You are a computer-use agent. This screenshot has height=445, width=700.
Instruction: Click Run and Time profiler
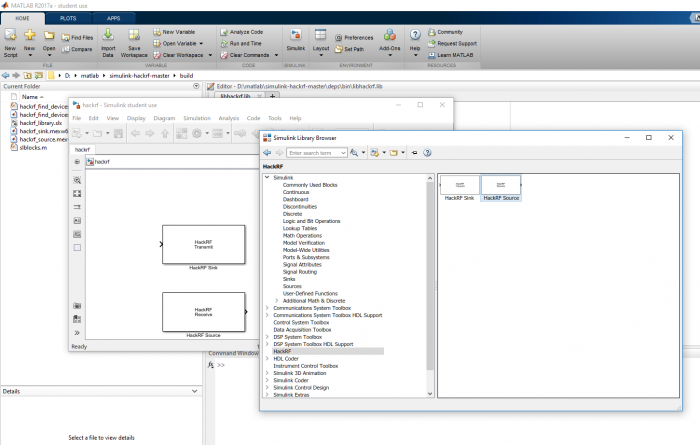click(x=241, y=43)
